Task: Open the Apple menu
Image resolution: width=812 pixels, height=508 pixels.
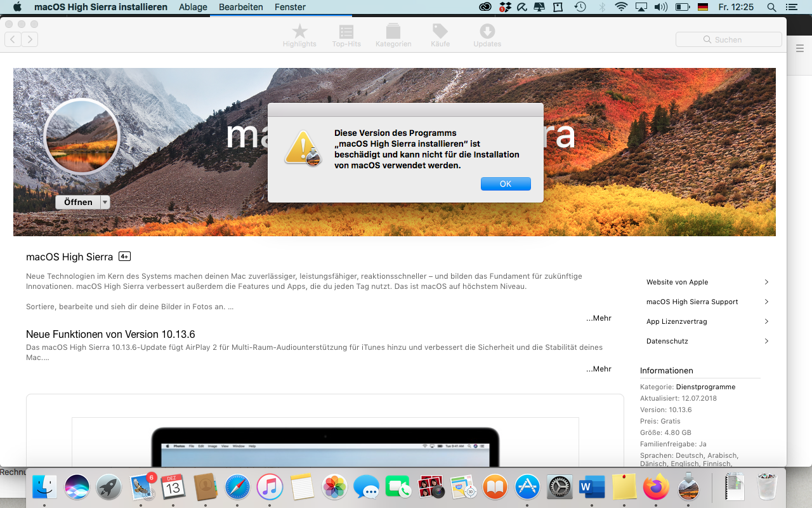Action: point(17,7)
